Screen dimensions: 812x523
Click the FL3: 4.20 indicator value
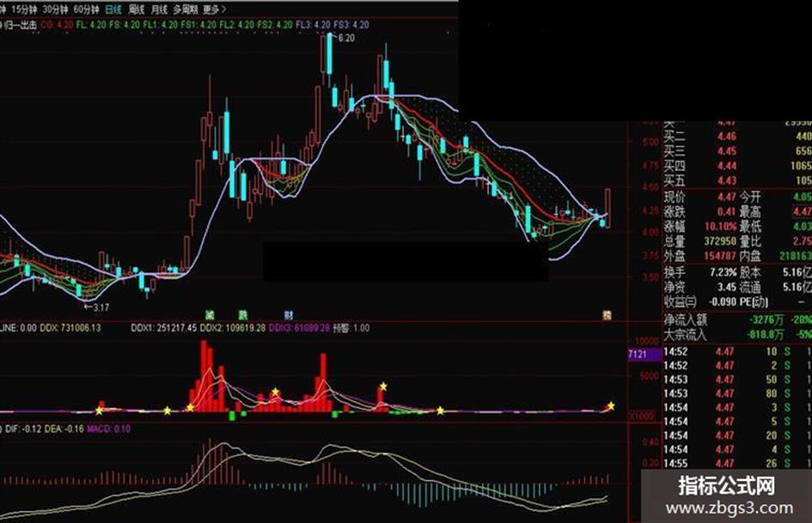click(313, 25)
